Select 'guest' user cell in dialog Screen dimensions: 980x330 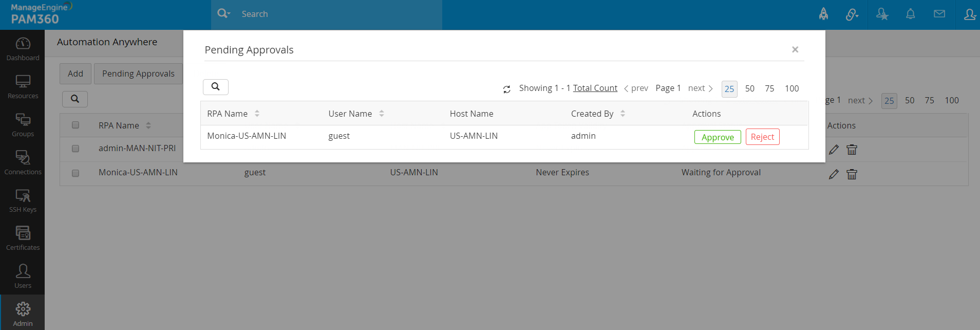[x=339, y=136]
